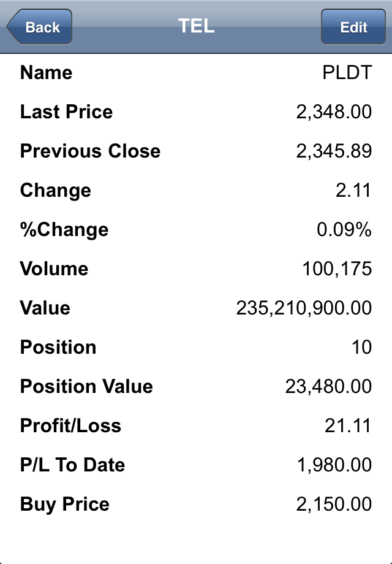This screenshot has width=392, height=564.
Task: Tap the %Change value 0.09%
Action: click(x=344, y=229)
